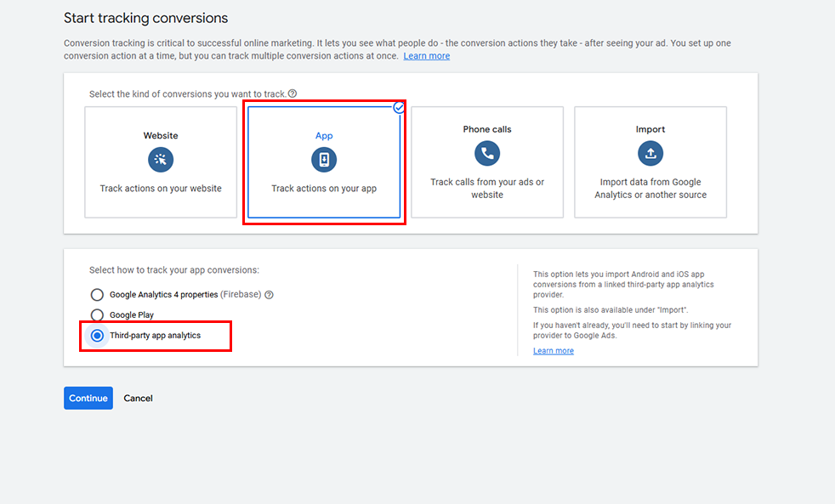Click 'Import data from Google Analytics' description
Screen dimensions: 835x504
pyautogui.click(x=650, y=189)
